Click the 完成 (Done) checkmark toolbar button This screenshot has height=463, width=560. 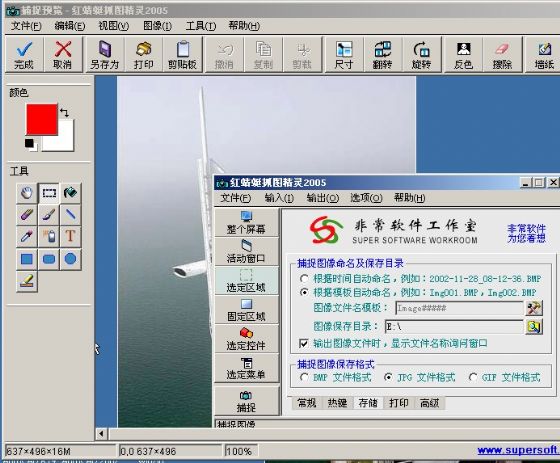(24, 55)
